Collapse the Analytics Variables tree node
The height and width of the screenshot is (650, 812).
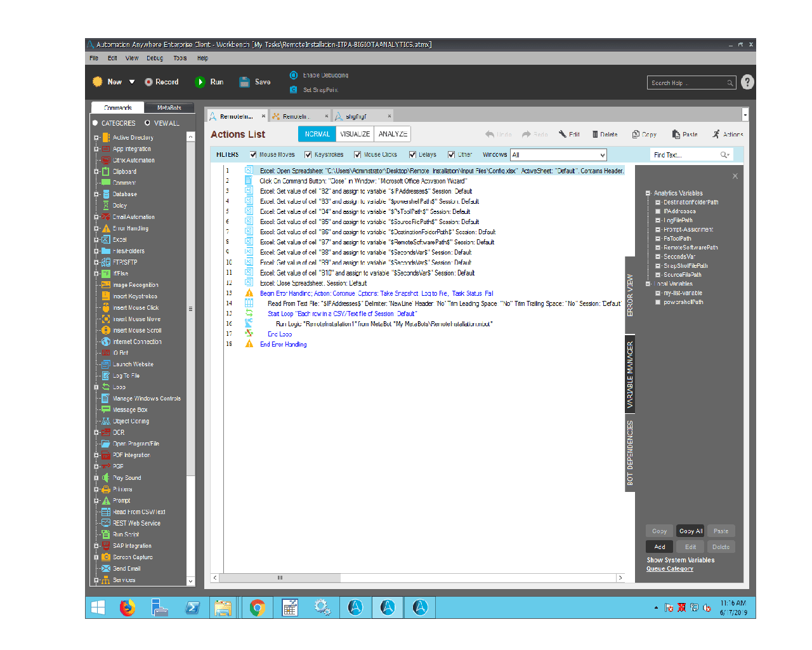648,193
